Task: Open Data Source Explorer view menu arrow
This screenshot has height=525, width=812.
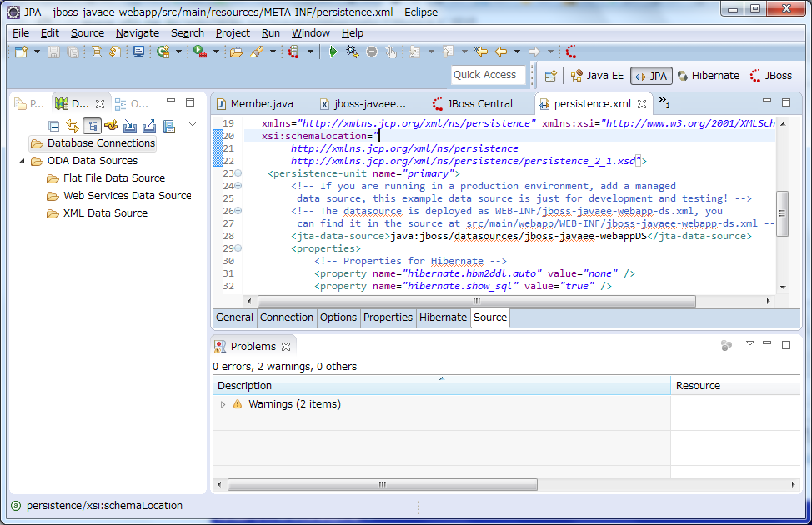Action: pyautogui.click(x=193, y=124)
